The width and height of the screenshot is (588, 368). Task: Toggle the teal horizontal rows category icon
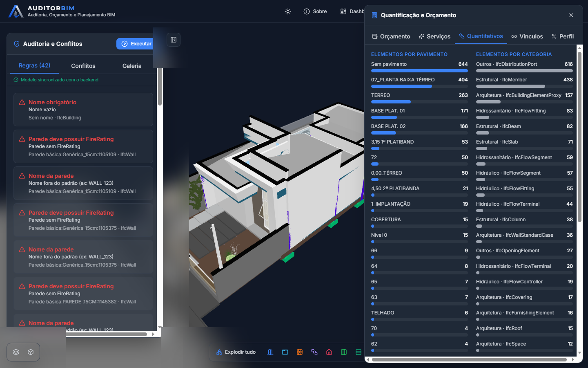(359, 352)
